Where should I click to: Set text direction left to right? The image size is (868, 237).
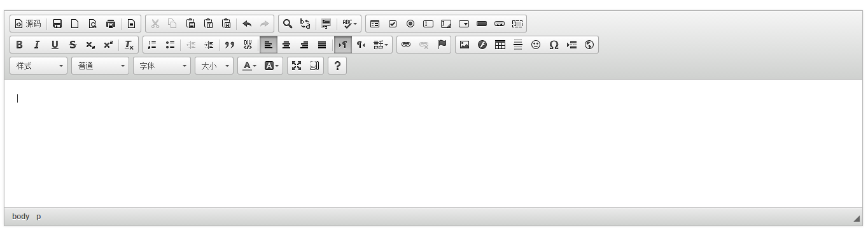tap(343, 45)
